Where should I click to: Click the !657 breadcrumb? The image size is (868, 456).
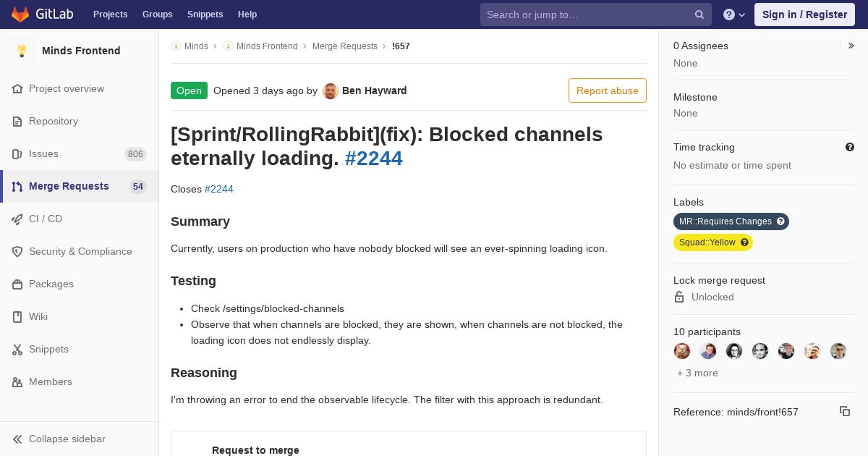click(x=401, y=46)
